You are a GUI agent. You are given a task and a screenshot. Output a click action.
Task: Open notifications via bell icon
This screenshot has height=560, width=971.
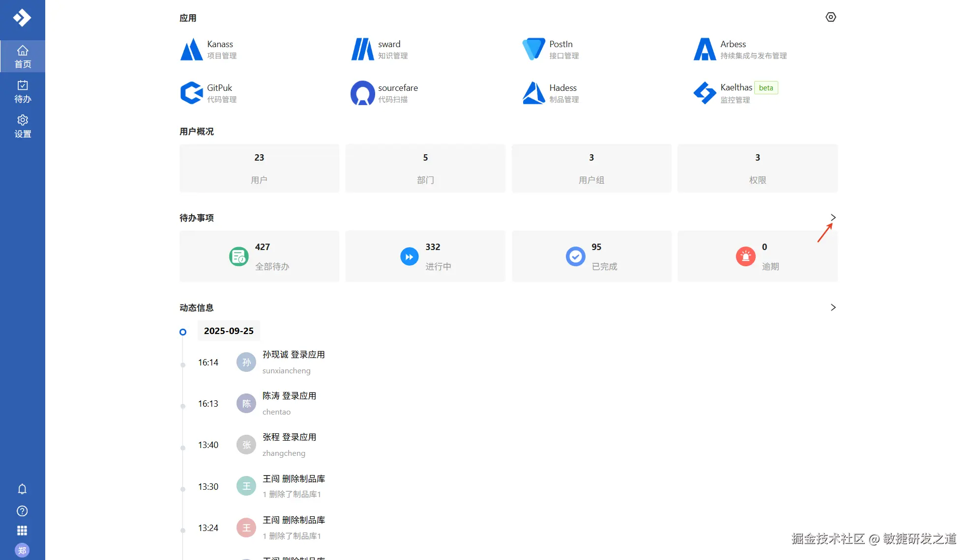coord(22,489)
